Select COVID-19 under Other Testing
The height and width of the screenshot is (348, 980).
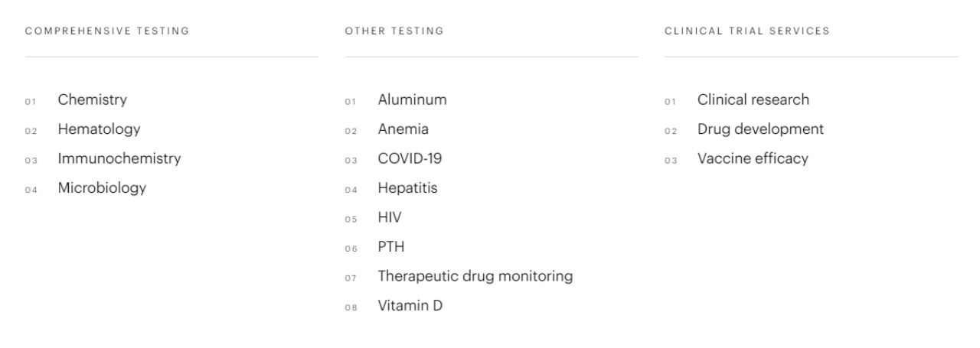click(x=410, y=159)
